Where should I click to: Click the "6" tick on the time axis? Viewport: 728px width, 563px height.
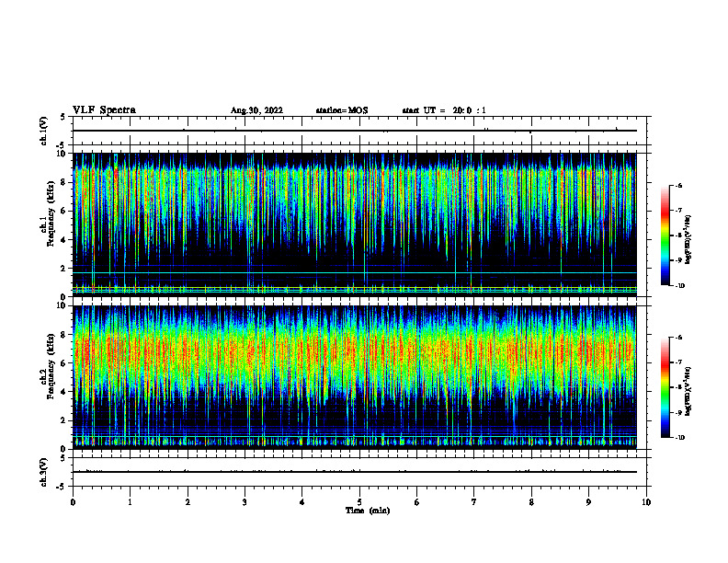point(416,502)
